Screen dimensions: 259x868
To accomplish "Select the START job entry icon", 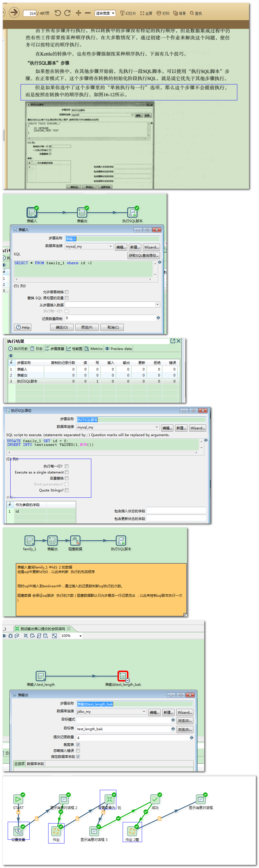I will (18, 799).
